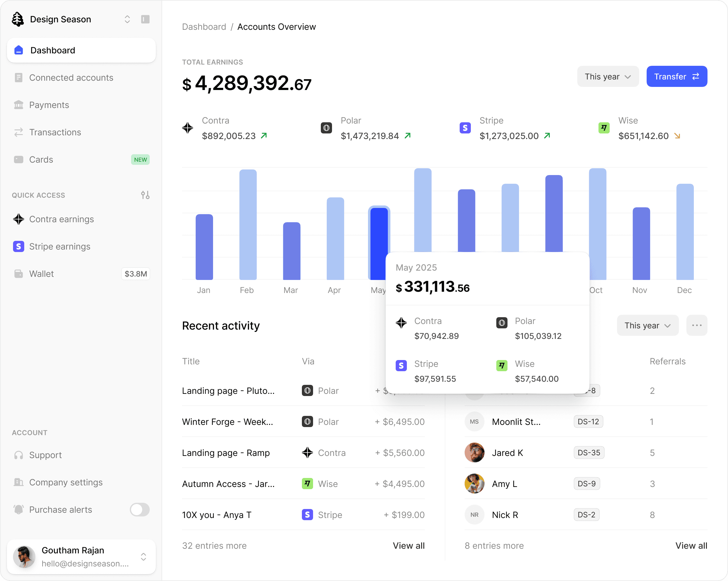Screen dimensions: 728x581
Task: Expand the Design Season workspace switcher
Action: pos(127,19)
